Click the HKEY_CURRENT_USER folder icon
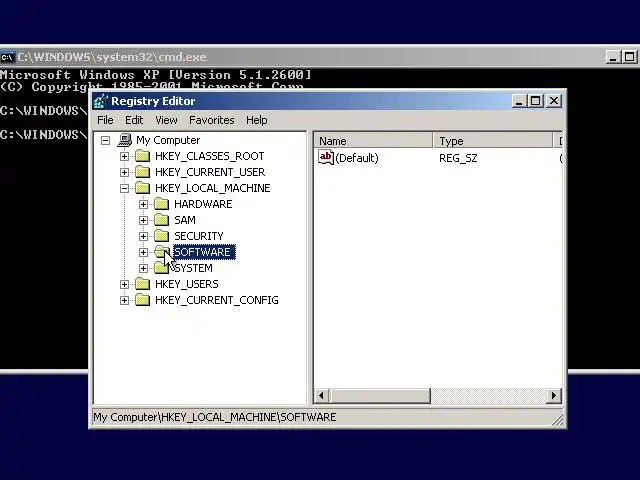 click(x=142, y=172)
